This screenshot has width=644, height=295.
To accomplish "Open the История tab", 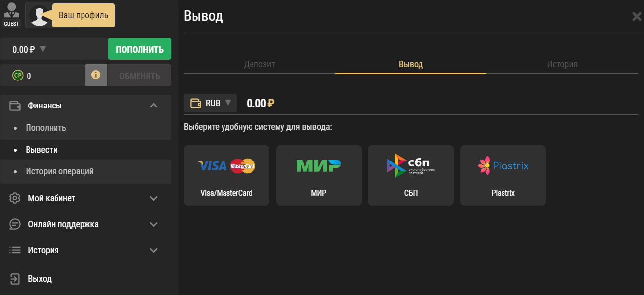I will [561, 64].
